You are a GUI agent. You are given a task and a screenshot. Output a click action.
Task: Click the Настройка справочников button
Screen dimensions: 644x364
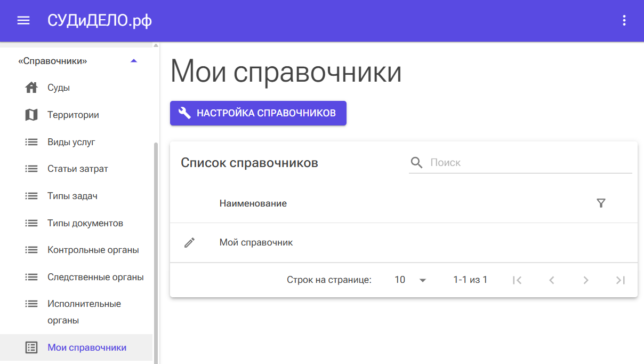(258, 113)
